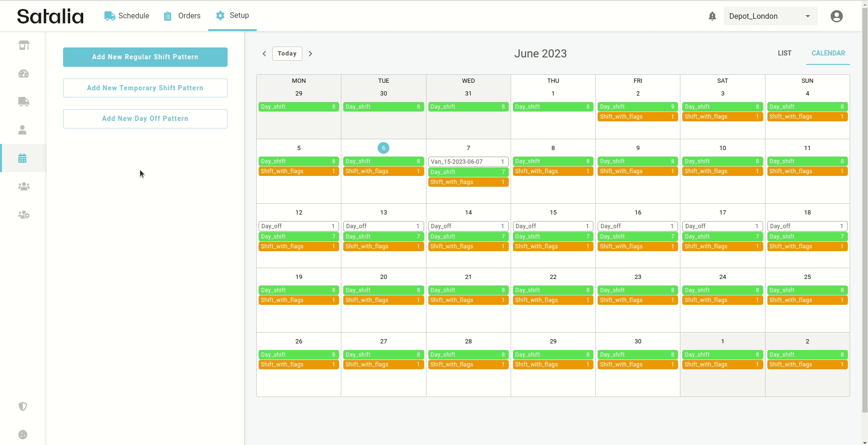
Task: Open the notifications bell icon
Action: tap(712, 16)
